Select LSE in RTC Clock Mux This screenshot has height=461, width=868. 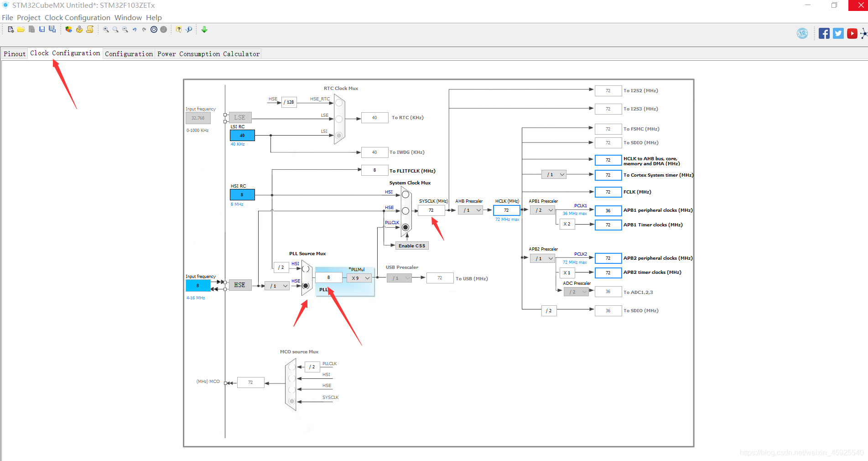(339, 119)
